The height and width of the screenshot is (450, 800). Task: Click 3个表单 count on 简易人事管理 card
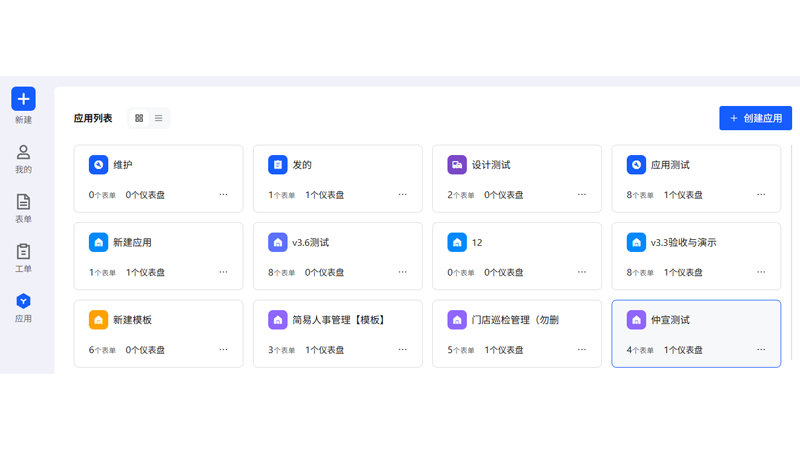pyautogui.click(x=282, y=350)
